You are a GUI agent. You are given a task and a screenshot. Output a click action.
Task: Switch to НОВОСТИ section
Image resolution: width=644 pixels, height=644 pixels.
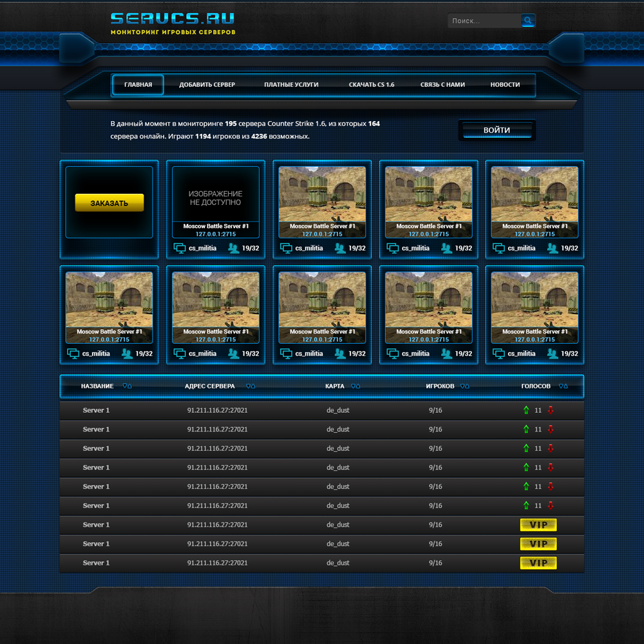pyautogui.click(x=505, y=84)
